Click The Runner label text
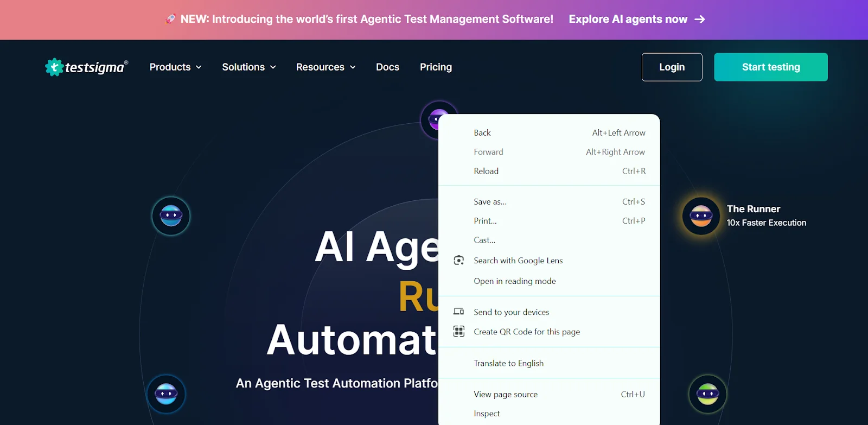The height and width of the screenshot is (425, 868). [753, 209]
